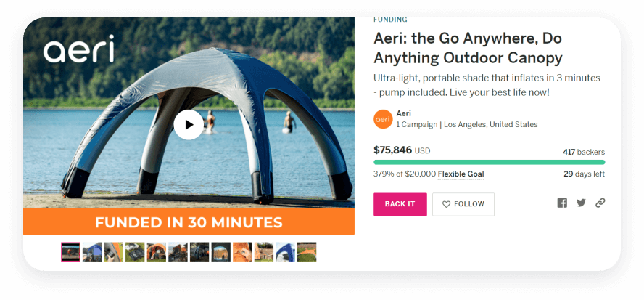The image size is (644, 300).
Task: Select the first pink-outlined gallery thumbnail
Action: click(x=70, y=252)
